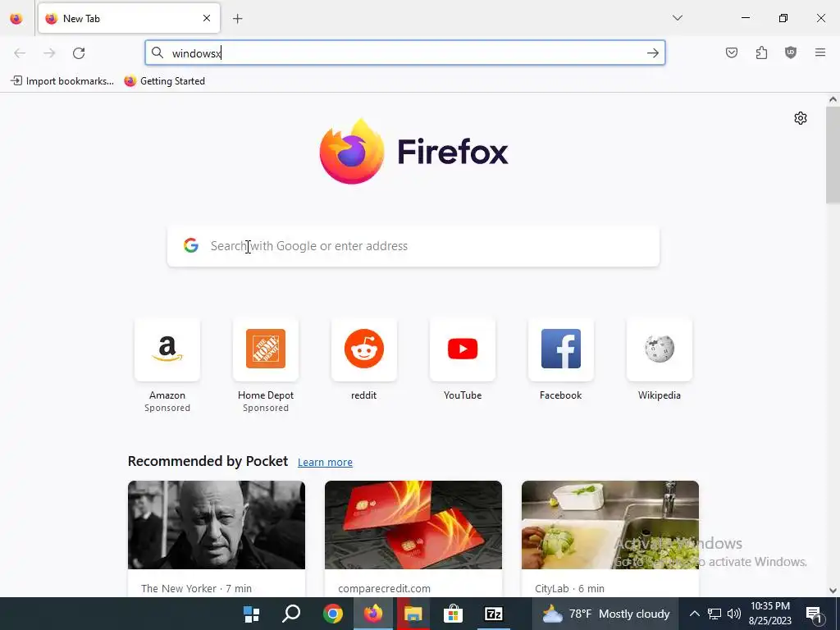Open a new tab with plus button
This screenshot has height=630, width=840.
[x=238, y=19]
